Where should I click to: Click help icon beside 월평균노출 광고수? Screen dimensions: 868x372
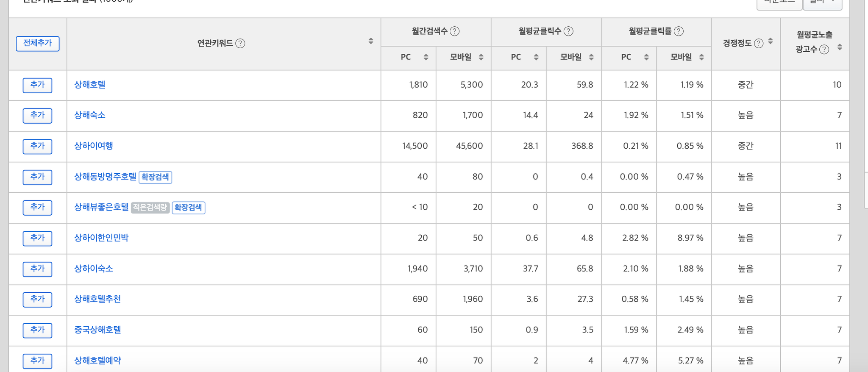(x=824, y=50)
